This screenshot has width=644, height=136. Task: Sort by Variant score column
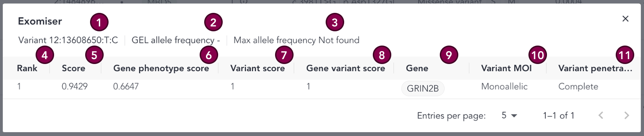[x=258, y=68]
